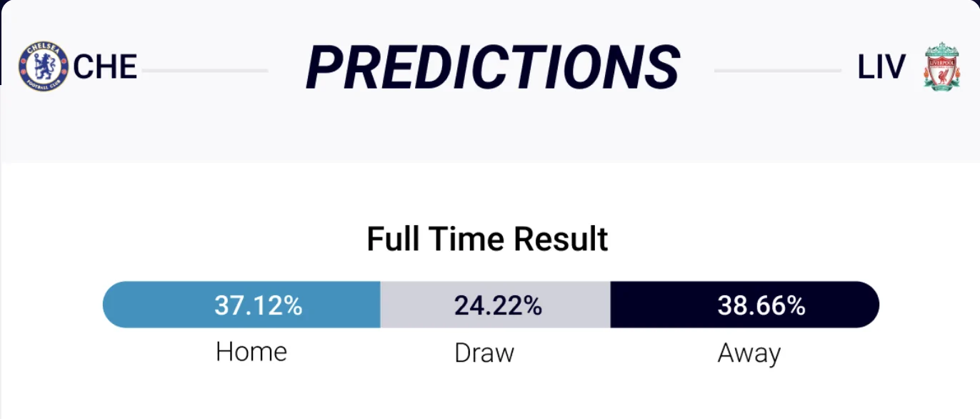Image resolution: width=980 pixels, height=419 pixels.
Task: Click the 37.12% home percentage
Action: [x=259, y=305]
